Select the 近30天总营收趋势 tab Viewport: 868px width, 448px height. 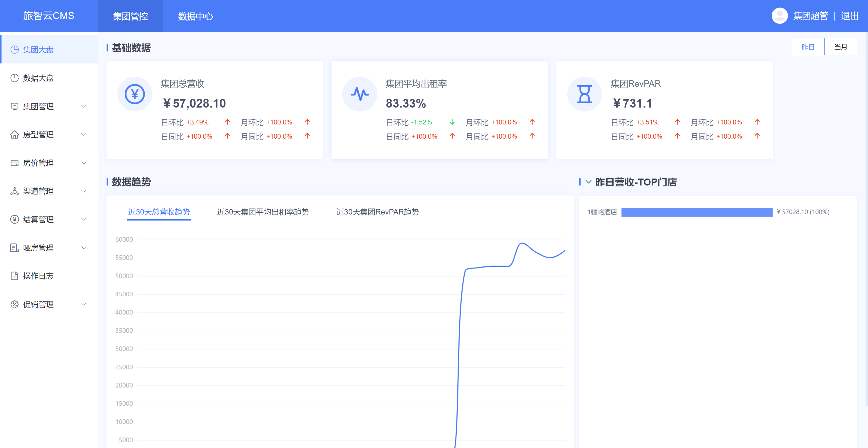pos(159,212)
